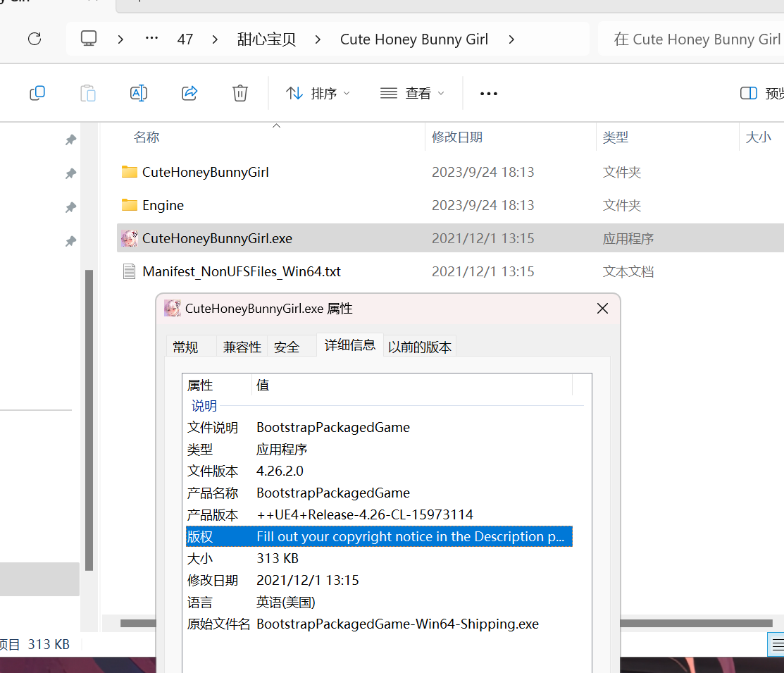Click the Copy toolbar icon
Screen dimensions: 784x673
click(37, 93)
